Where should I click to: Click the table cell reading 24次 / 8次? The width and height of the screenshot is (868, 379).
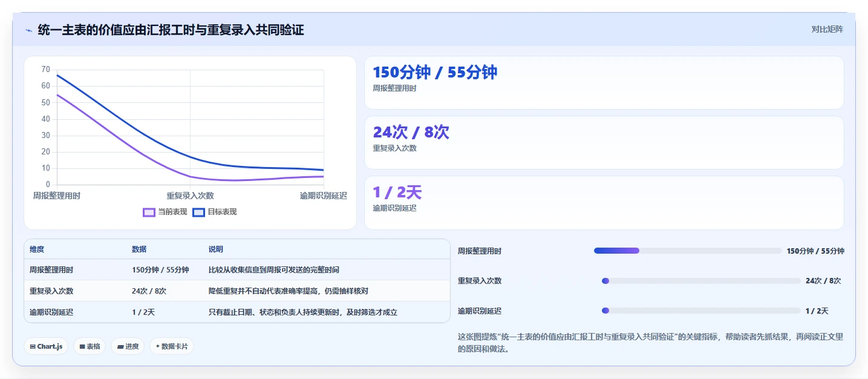149,291
